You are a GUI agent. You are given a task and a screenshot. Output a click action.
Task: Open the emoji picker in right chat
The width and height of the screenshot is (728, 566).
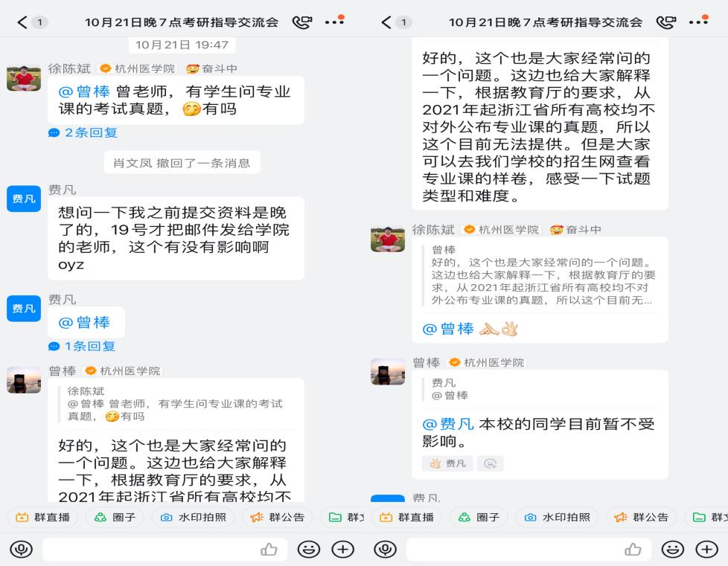click(x=673, y=550)
